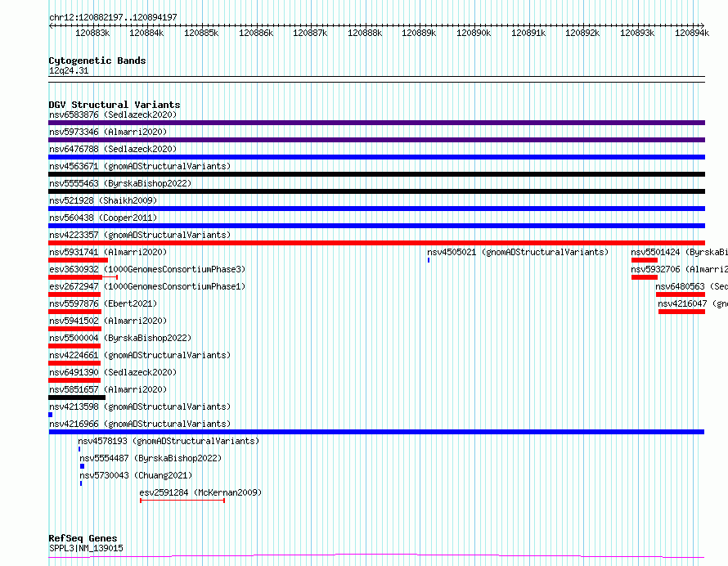Viewport: 728px width, 566px height.
Task: Click the red span line under esv2591284
Action: tap(182, 501)
